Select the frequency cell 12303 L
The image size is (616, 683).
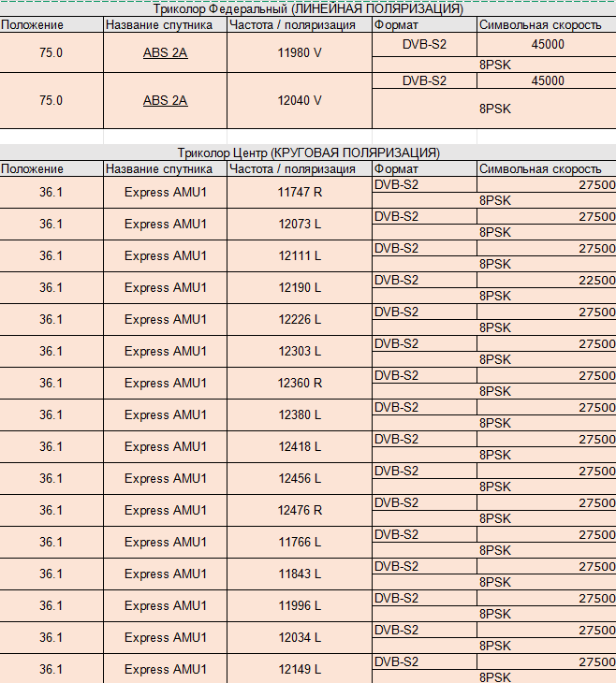(x=300, y=351)
